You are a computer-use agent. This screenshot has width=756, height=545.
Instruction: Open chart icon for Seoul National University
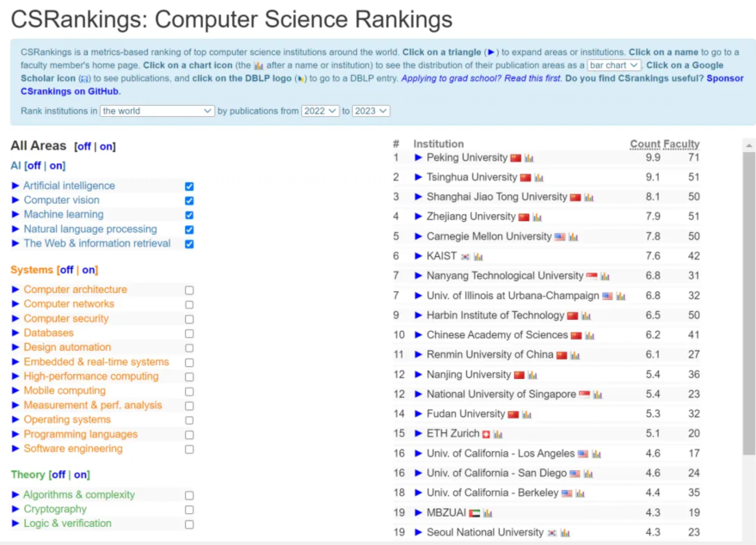click(x=565, y=533)
